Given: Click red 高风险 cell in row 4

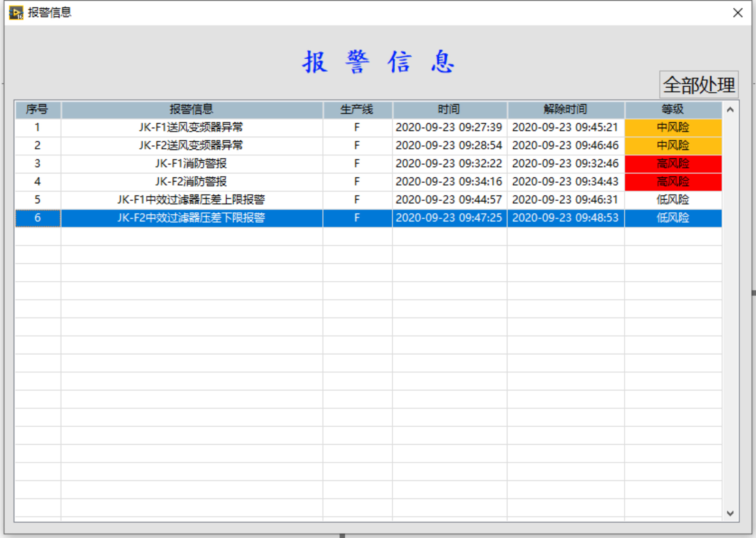Looking at the screenshot, I should coord(673,182).
